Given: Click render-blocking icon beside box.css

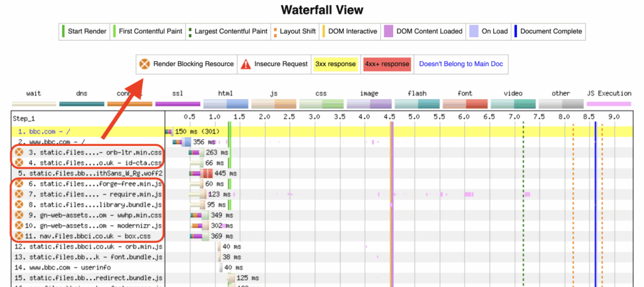Looking at the screenshot, I should point(18,237).
